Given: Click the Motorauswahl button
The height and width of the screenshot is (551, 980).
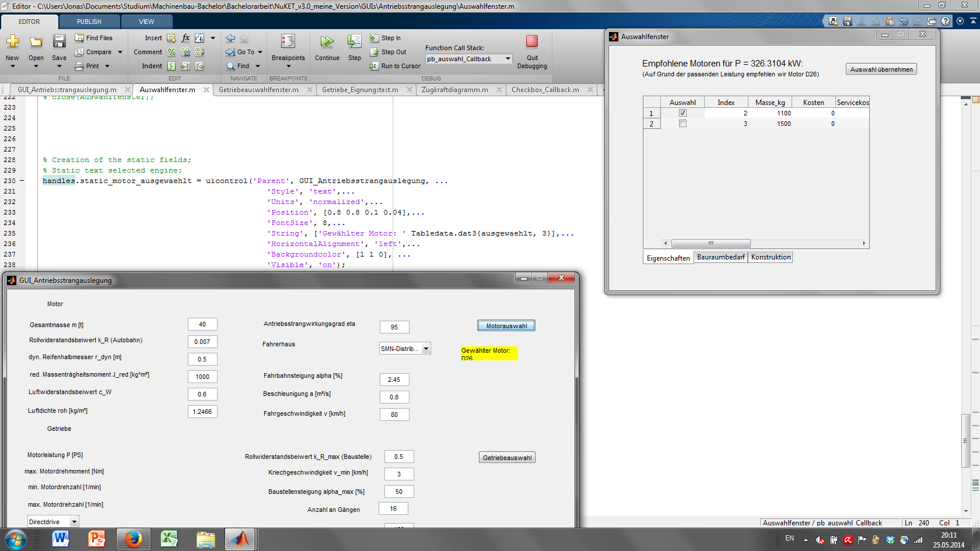Looking at the screenshot, I should click(x=506, y=326).
